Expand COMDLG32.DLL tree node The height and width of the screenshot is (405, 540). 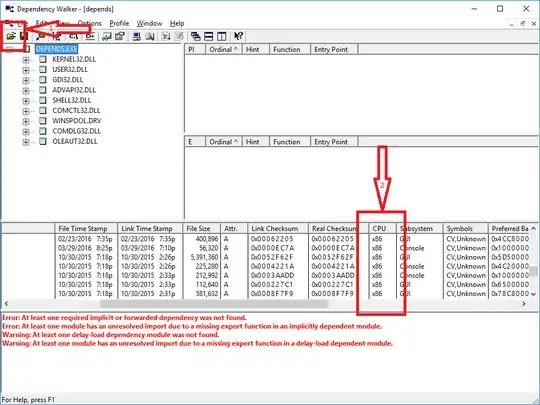(x=26, y=132)
